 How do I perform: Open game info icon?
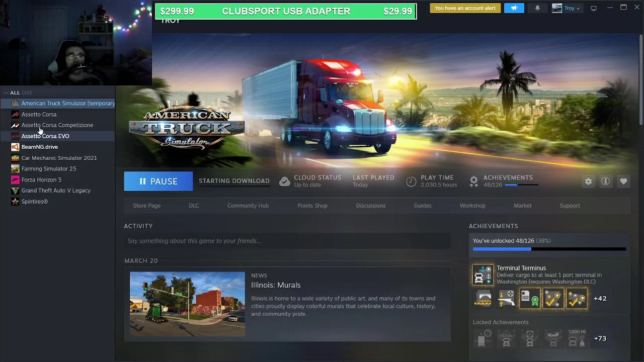[606, 182]
